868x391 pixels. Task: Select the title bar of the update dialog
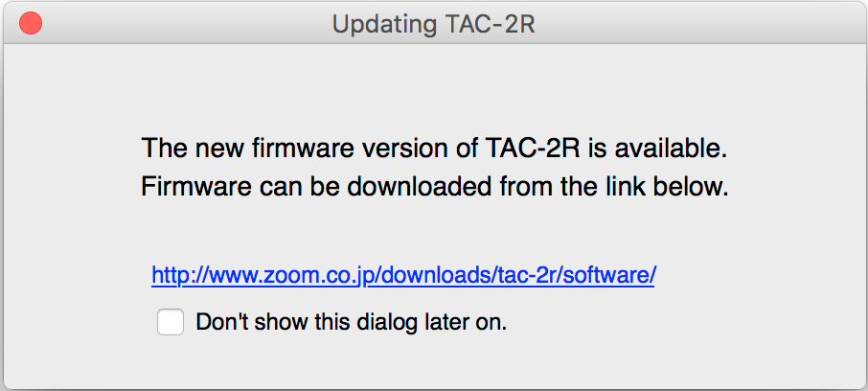pyautogui.click(x=433, y=23)
